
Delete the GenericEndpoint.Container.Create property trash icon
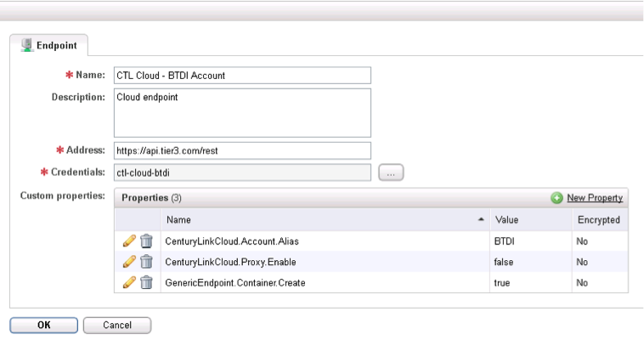[x=147, y=282]
